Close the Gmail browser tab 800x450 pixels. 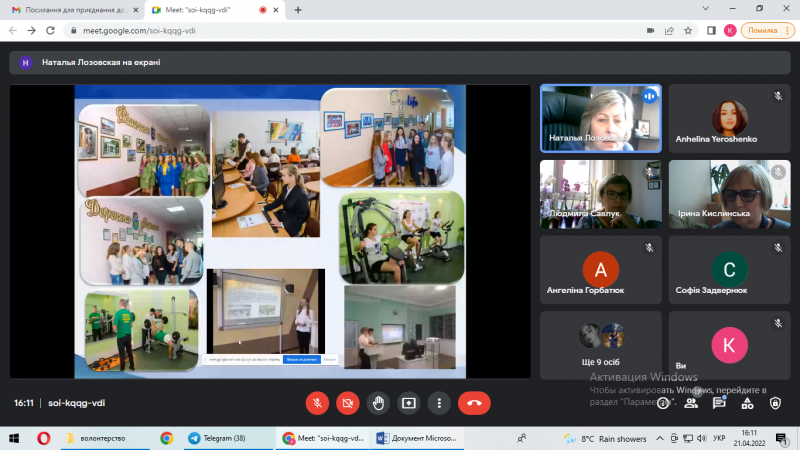pyautogui.click(x=136, y=10)
